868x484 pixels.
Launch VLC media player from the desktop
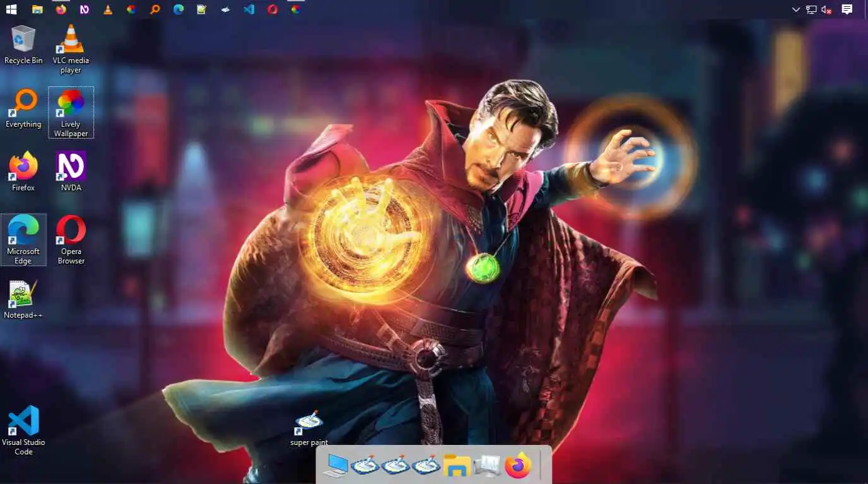[x=71, y=49]
